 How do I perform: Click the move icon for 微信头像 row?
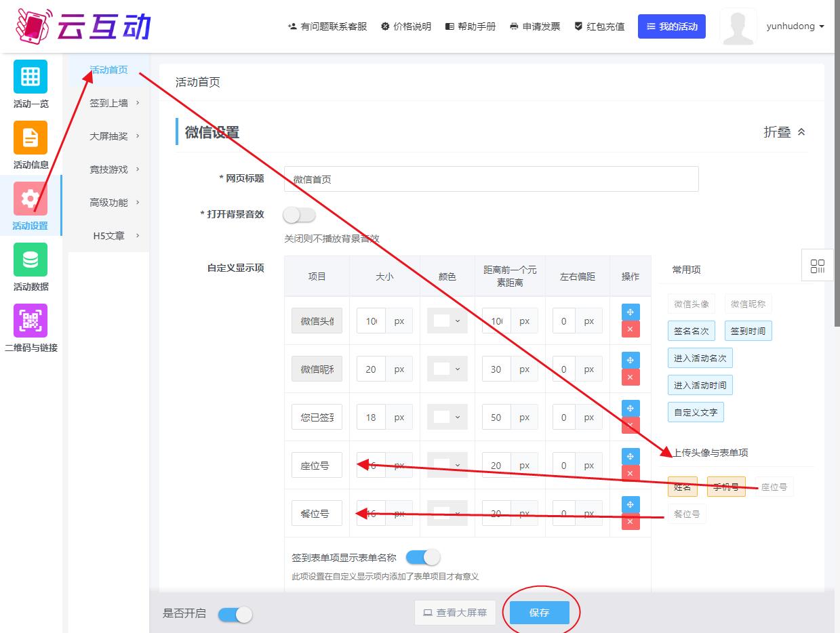point(630,312)
